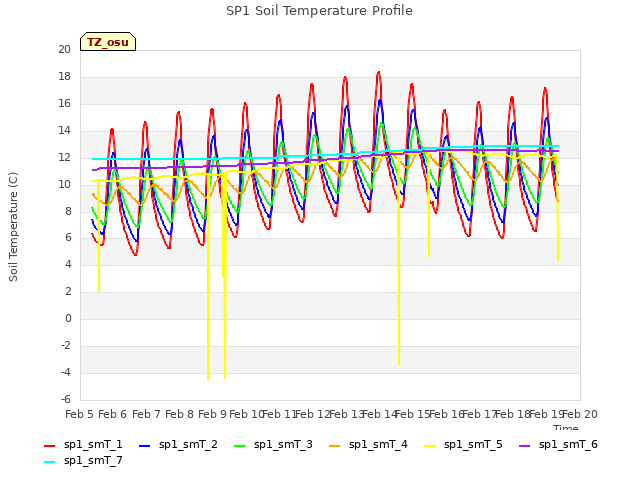
Task: Click the Soil Temperature (C) axis label
Action: (x=13, y=227)
